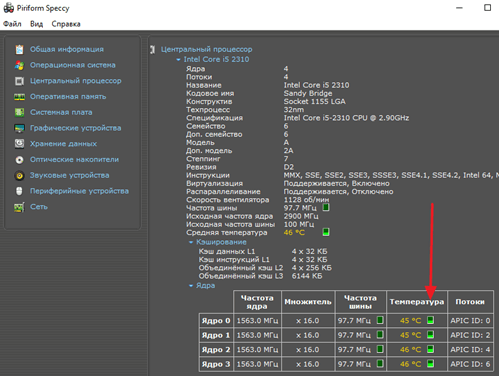
Task: Click the Виртуализация label
Action: pyautogui.click(x=214, y=183)
